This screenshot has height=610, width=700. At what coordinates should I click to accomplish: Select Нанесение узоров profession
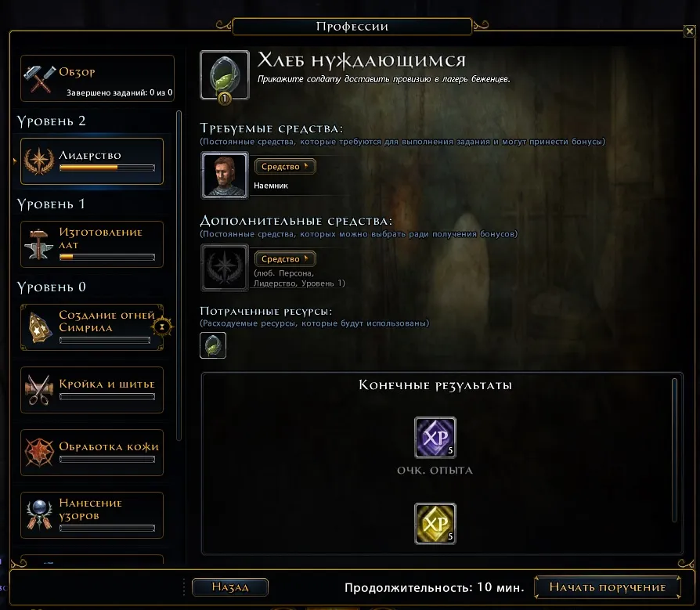click(x=92, y=515)
